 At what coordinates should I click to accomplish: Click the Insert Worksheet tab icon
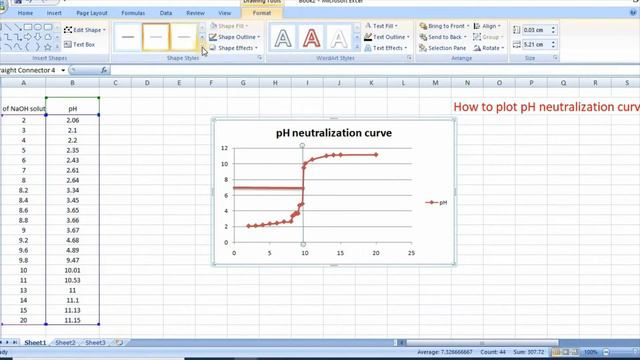(x=119, y=342)
